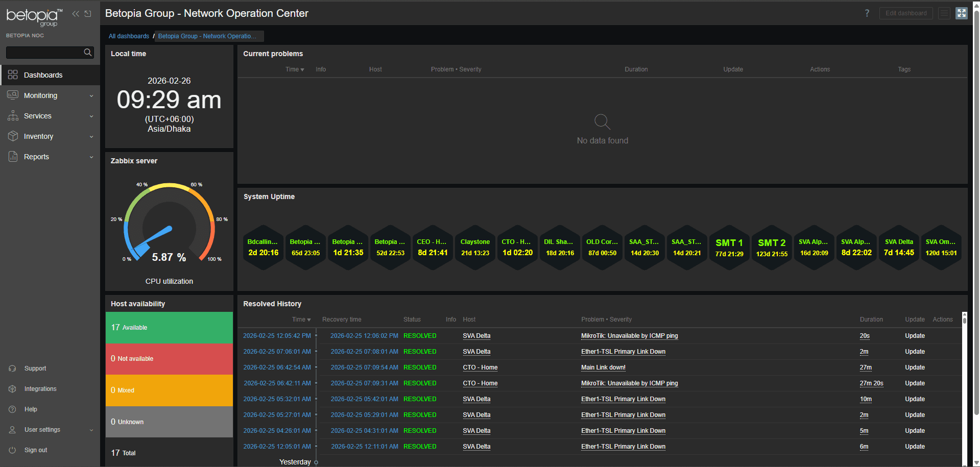
Task: Click the SMT 1 uptime hexagon
Action: pyautogui.click(x=729, y=248)
